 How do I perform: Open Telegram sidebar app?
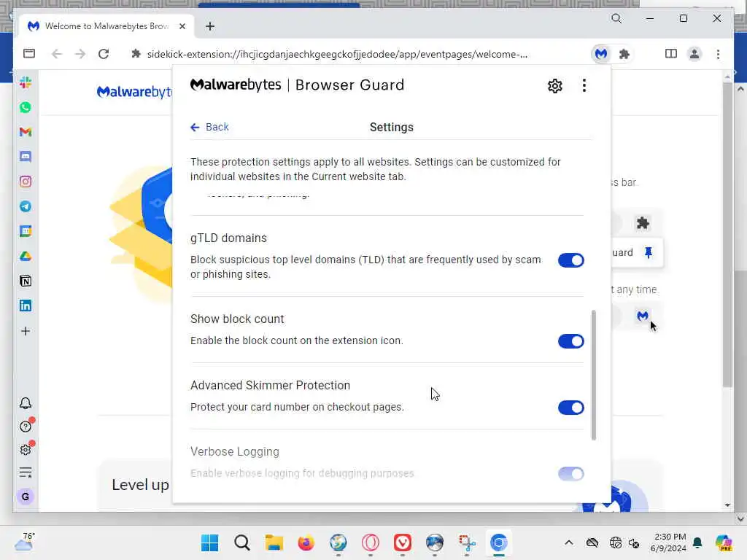click(x=26, y=206)
